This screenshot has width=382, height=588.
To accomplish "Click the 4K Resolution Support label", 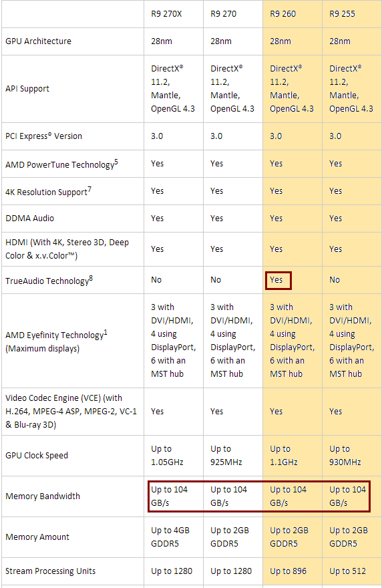I will (x=48, y=192).
